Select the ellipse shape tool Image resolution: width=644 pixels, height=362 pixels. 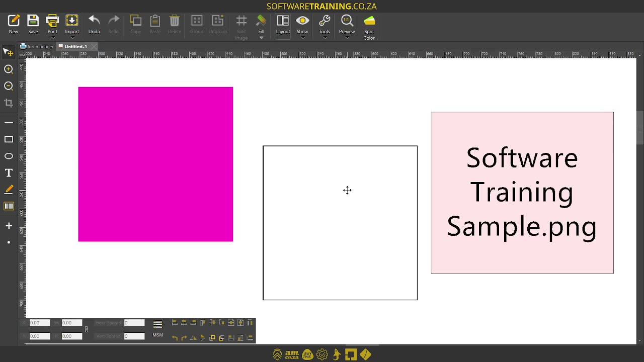[9, 156]
